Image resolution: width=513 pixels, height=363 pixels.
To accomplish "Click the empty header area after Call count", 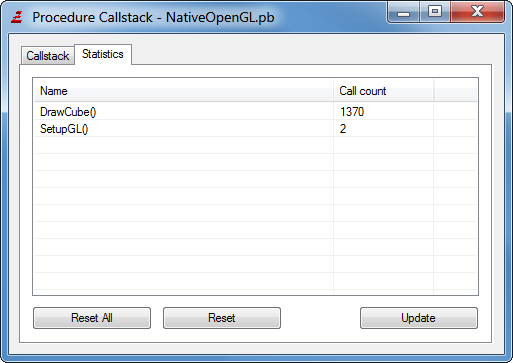I will (456, 91).
